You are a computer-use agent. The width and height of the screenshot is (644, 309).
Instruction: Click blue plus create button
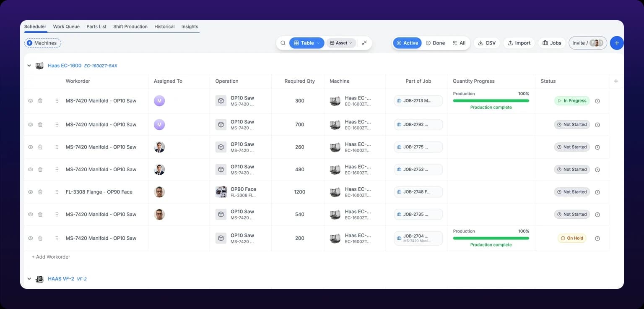pyautogui.click(x=617, y=43)
